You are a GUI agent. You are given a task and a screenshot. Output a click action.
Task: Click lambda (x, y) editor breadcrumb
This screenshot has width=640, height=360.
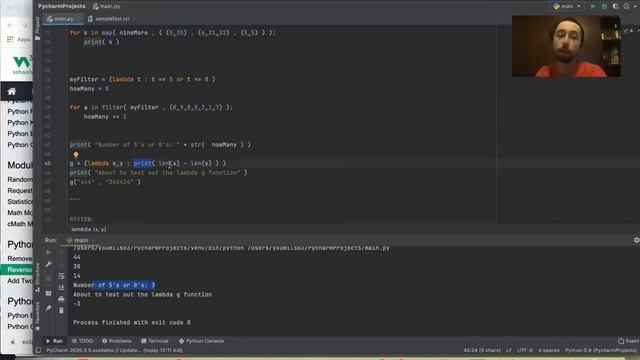89,229
